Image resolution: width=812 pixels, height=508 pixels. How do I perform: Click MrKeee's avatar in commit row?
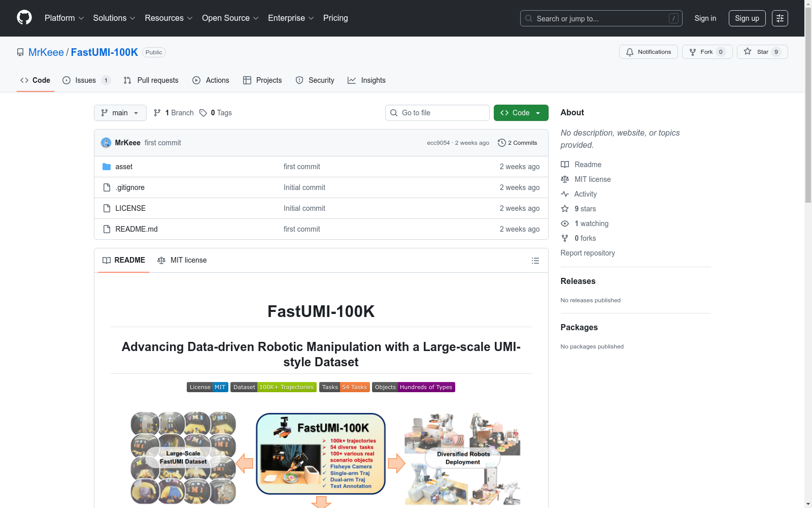tap(106, 143)
